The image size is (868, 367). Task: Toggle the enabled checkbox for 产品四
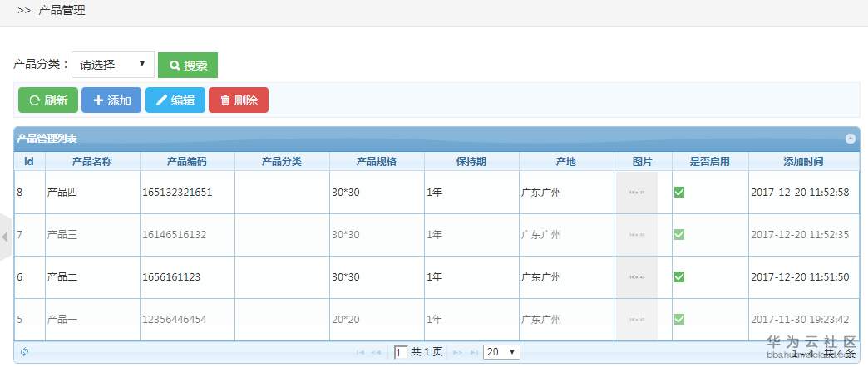(x=679, y=193)
